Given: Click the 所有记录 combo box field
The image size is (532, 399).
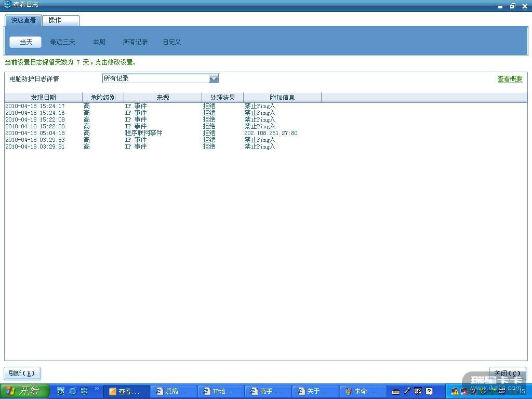Looking at the screenshot, I should pyautogui.click(x=160, y=79).
